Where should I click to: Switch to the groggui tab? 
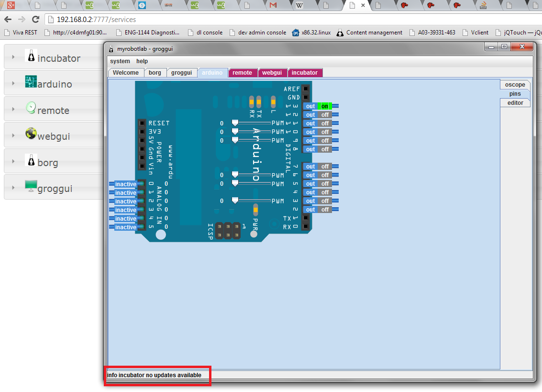click(181, 73)
